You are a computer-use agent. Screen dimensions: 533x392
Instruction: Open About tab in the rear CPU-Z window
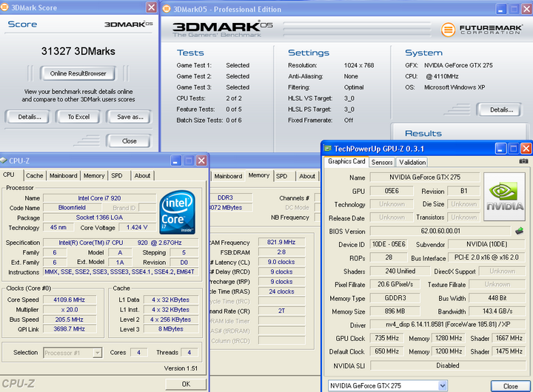[x=307, y=176]
